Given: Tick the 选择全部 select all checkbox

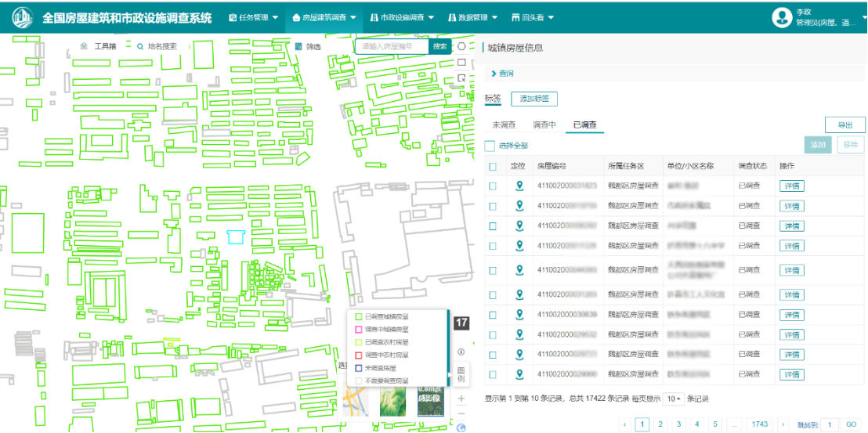Looking at the screenshot, I should click(490, 146).
